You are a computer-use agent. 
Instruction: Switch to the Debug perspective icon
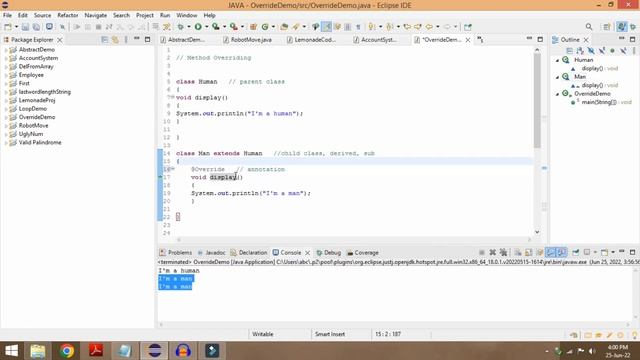[x=633, y=27]
